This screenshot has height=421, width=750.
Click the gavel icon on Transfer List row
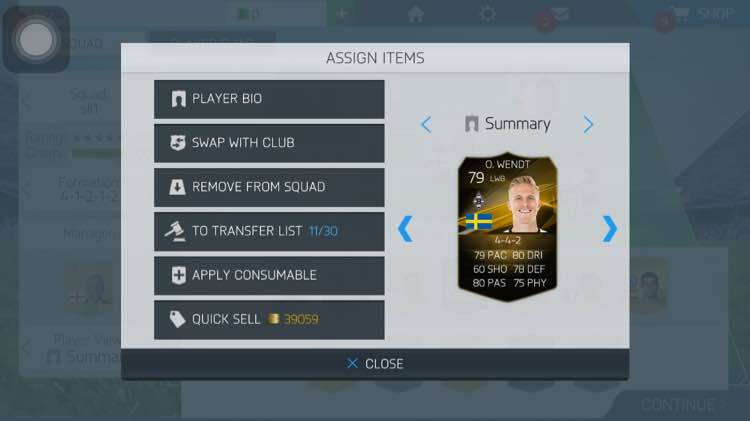175,232
